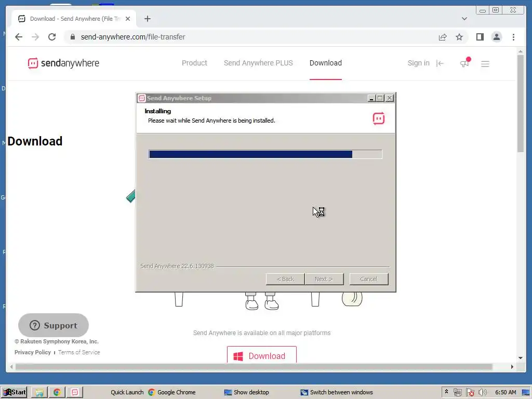Click Send Anywhere taskbar icon

(75, 393)
